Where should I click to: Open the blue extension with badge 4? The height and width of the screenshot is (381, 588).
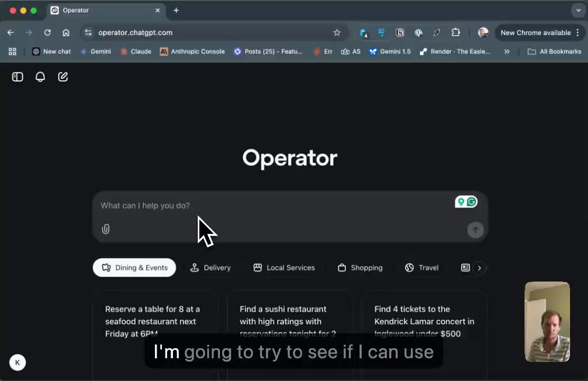[x=363, y=33]
